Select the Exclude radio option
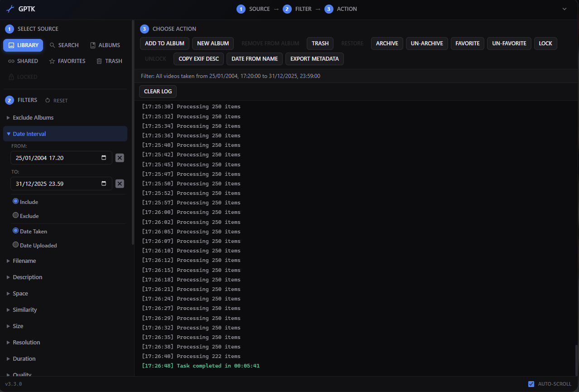This screenshot has height=392, width=579. (15, 216)
